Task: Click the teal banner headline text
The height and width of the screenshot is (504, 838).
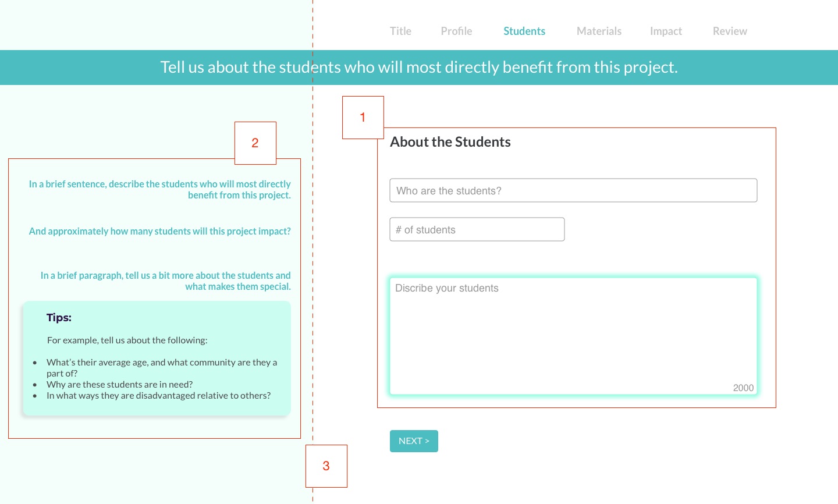Action: tap(419, 68)
